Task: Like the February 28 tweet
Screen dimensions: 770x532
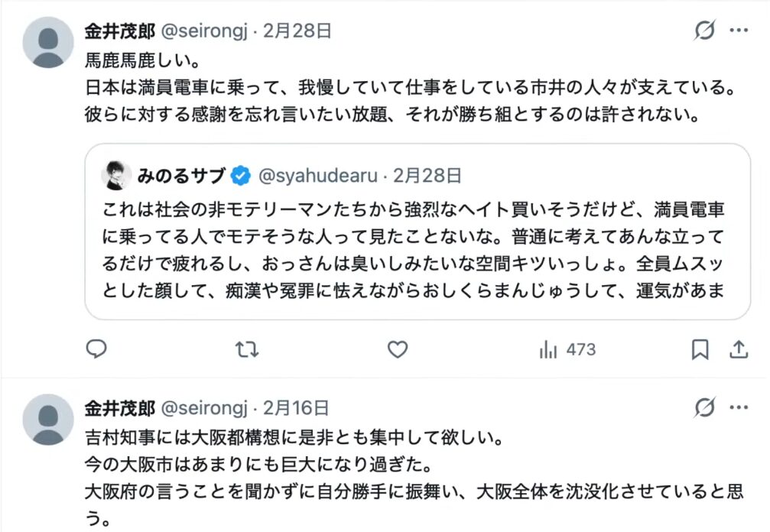Action: click(397, 350)
